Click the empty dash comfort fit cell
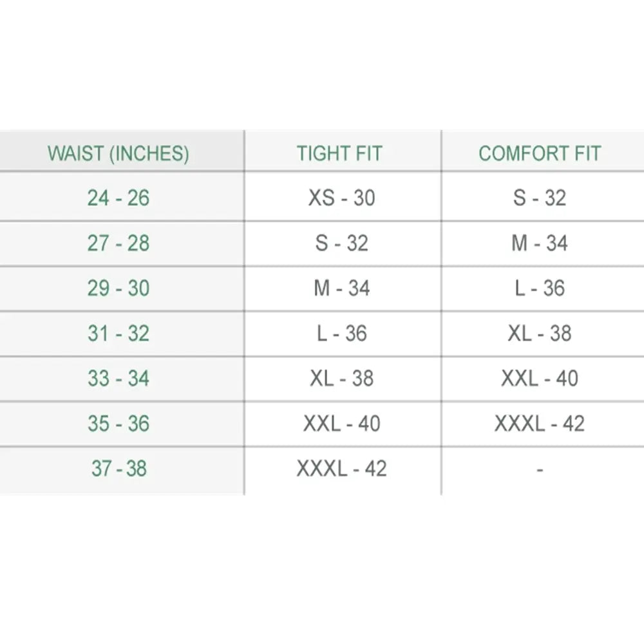The image size is (644, 644). pos(540,469)
